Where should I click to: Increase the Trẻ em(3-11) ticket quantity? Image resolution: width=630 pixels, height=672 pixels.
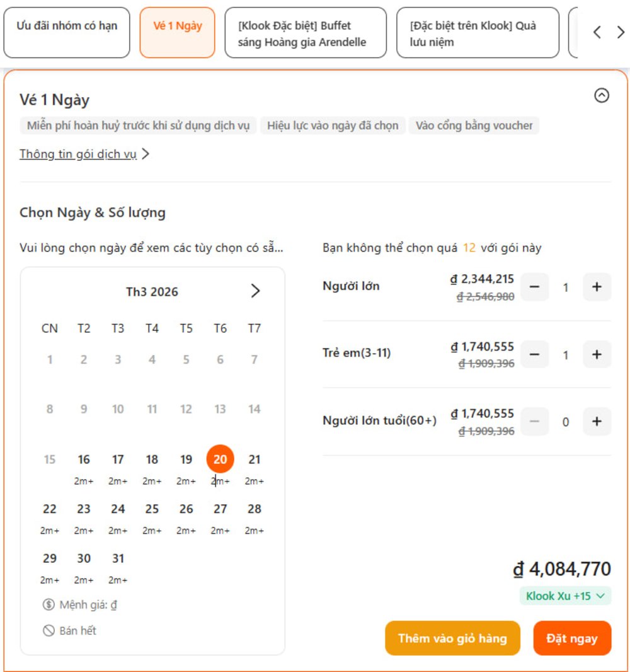coord(597,354)
